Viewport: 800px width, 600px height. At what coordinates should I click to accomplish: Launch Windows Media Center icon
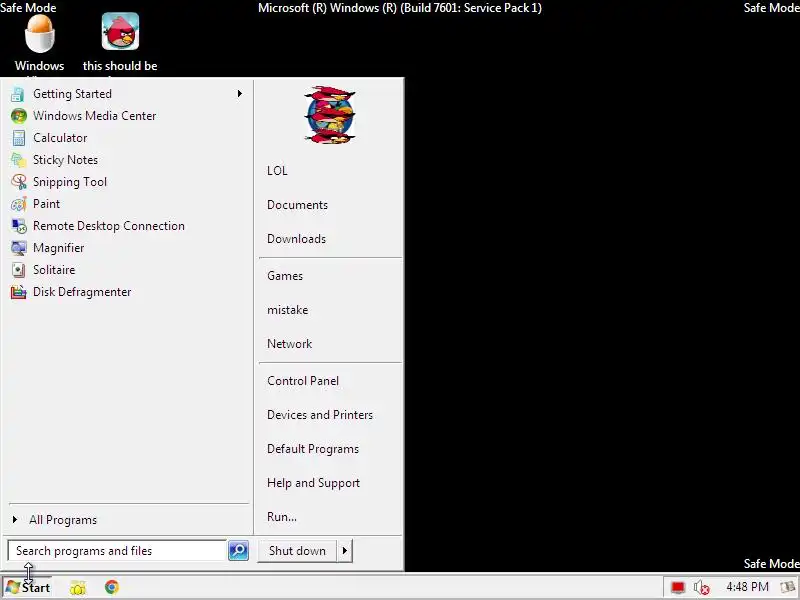click(x=18, y=116)
